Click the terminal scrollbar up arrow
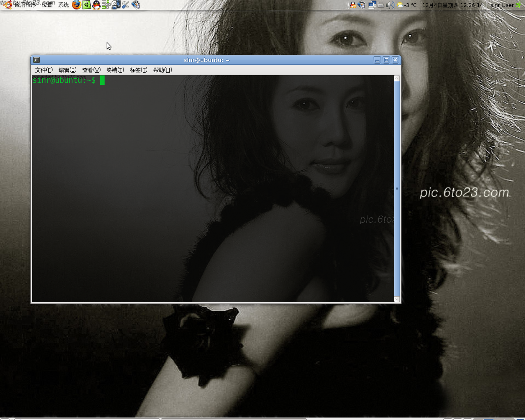This screenshot has height=420, width=525. pyautogui.click(x=397, y=78)
